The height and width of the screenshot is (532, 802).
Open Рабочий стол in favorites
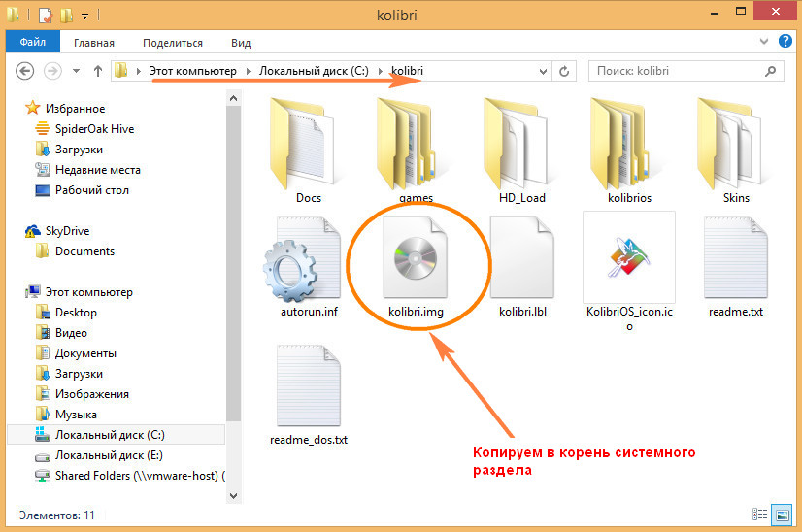click(91, 190)
